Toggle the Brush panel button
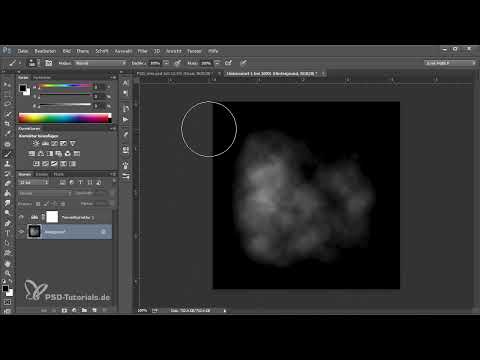 [48, 63]
